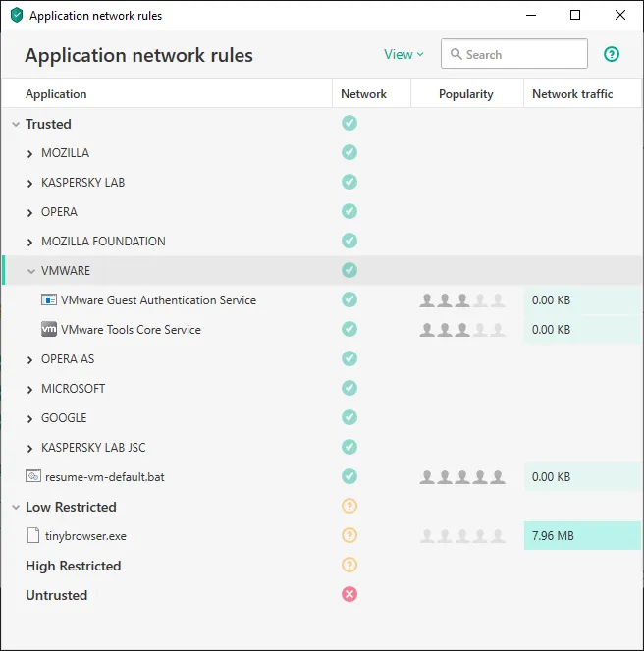This screenshot has width=644, height=651.
Task: Click the red blocked icon for Untrusted
Action: coord(349,594)
